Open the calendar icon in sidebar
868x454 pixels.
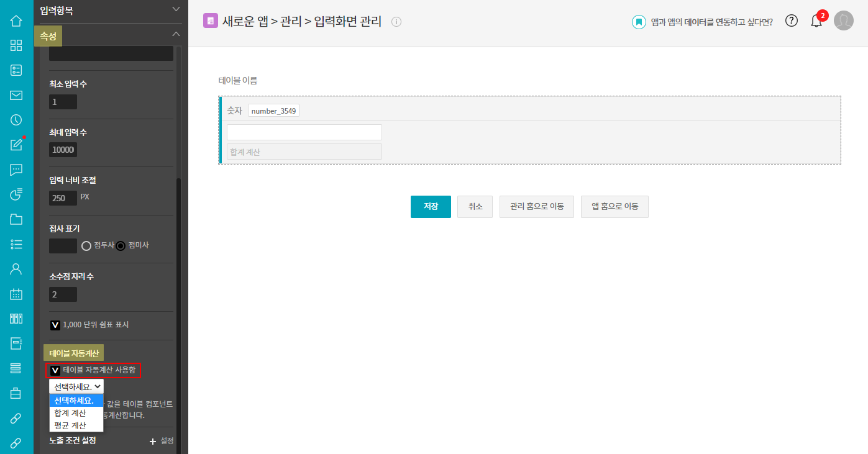(16, 294)
